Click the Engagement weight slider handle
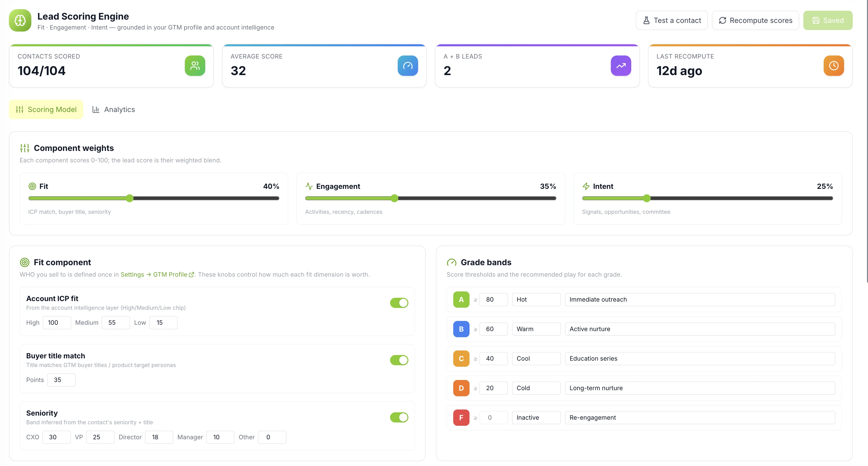The height and width of the screenshot is (466, 868). (395, 198)
